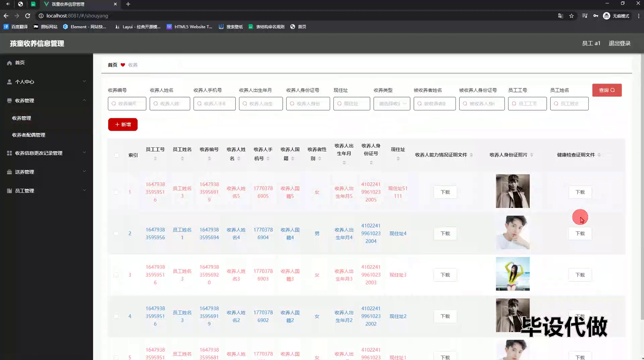Open the 搜索壁纸 bookmark
This screenshot has height=360, width=644.
coord(230,27)
